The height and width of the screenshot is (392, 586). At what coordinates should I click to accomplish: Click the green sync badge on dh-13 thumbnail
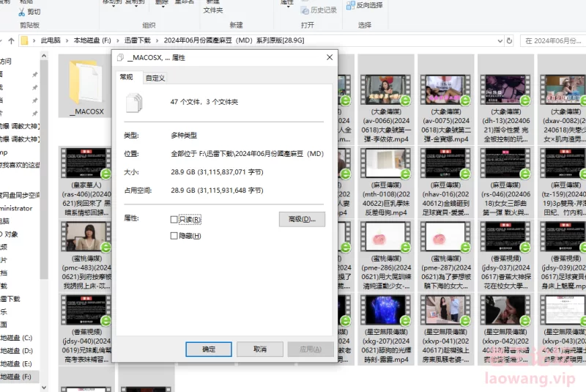(525, 100)
